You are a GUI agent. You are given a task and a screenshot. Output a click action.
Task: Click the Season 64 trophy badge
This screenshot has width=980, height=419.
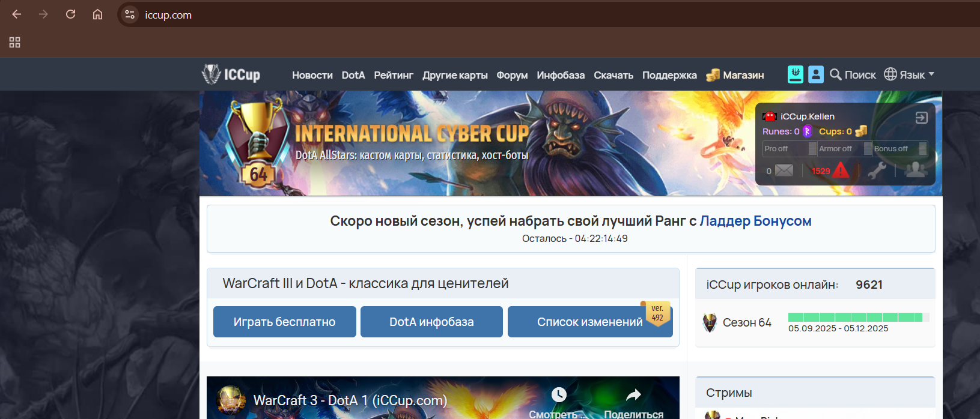(258, 144)
